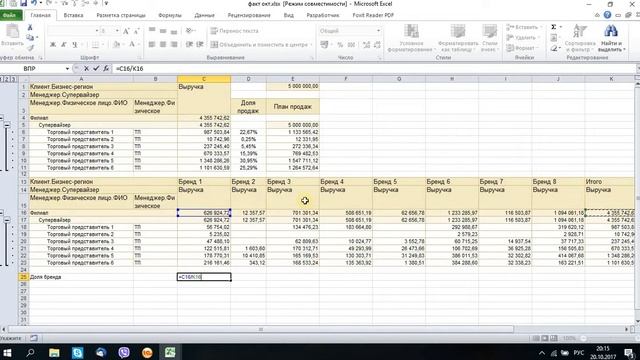Viewport: 640px width, 360px height.
Task: Increase font size with the large A icon
Action: [x=126, y=31]
